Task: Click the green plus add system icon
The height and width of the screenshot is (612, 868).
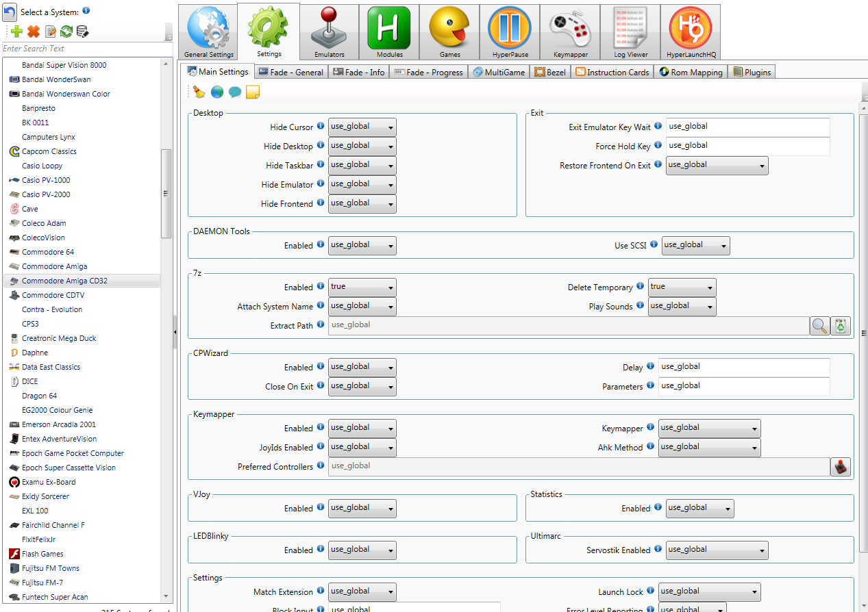Action: point(17,31)
